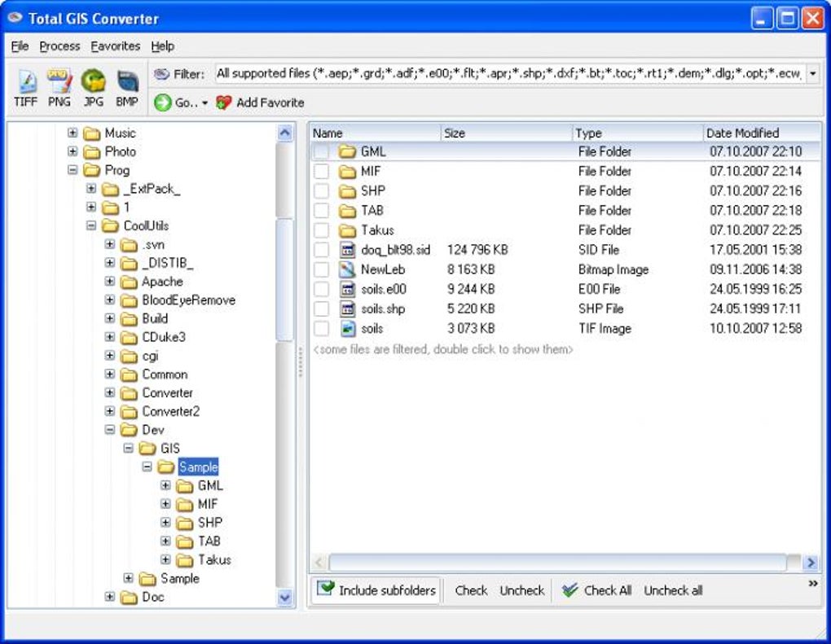Open the Process menu

59,46
